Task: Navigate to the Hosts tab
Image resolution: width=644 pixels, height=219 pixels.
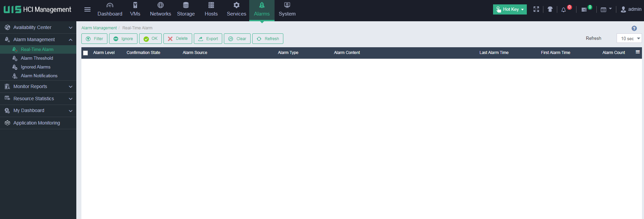Action: [211, 9]
